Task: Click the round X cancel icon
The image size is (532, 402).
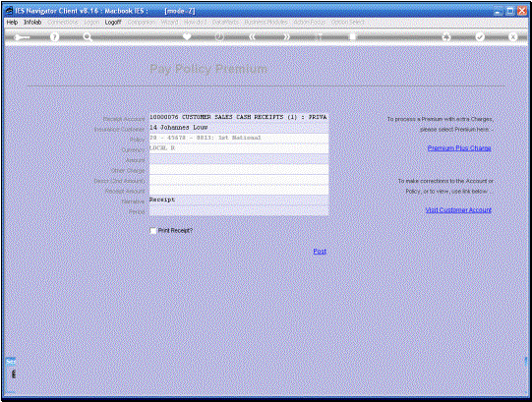Action: pos(512,37)
